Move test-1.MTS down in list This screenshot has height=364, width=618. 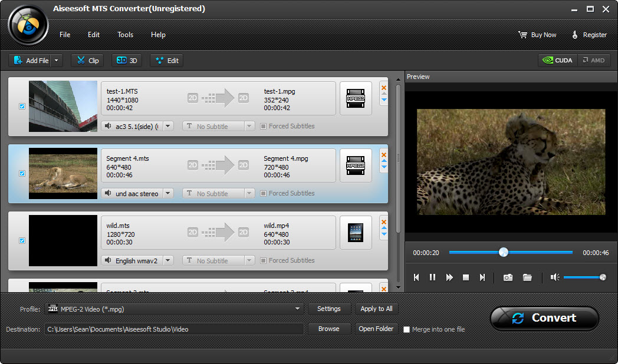point(384,100)
